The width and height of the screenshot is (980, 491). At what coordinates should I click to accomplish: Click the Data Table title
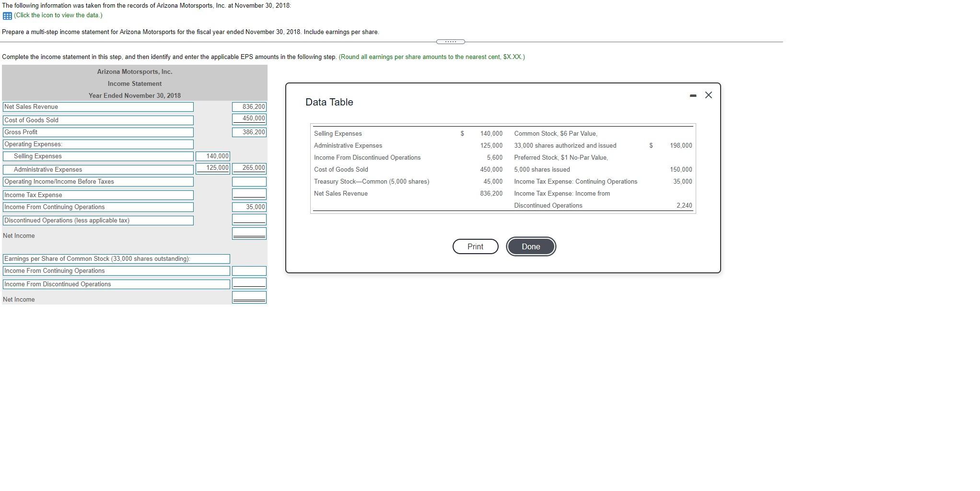(x=329, y=102)
